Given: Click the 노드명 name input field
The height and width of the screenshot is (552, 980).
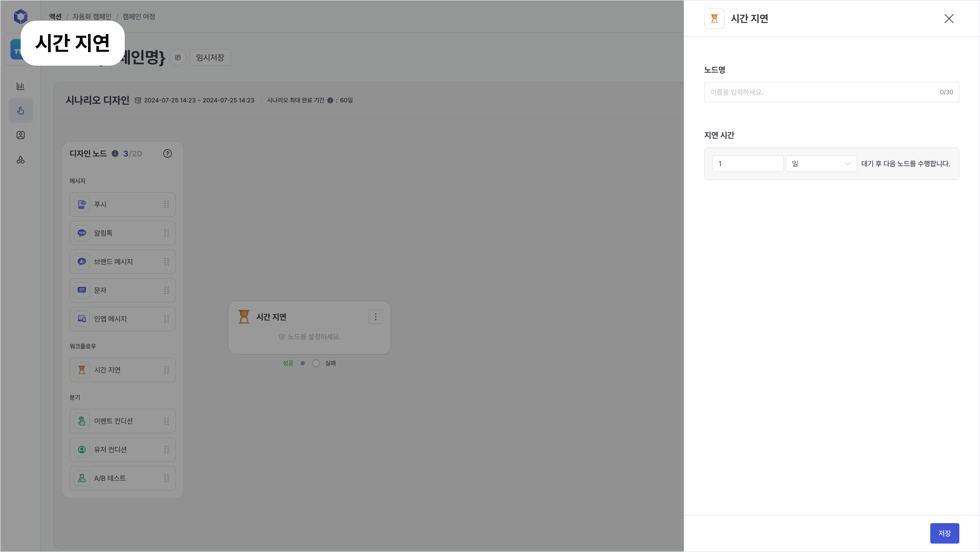Looking at the screenshot, I should pyautogui.click(x=822, y=92).
